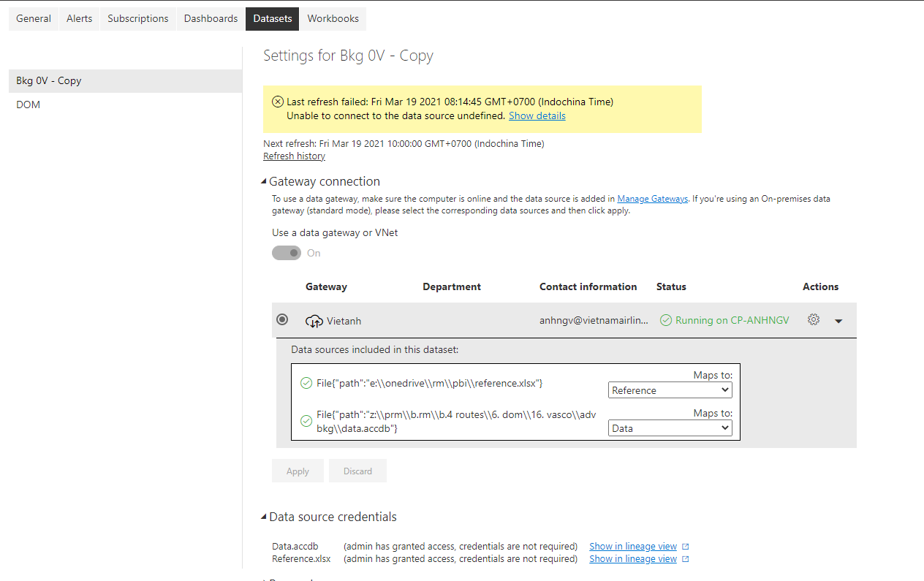Click external link icon for Reference.xlsx
Image resolution: width=924 pixels, height=581 pixels.
(686, 559)
